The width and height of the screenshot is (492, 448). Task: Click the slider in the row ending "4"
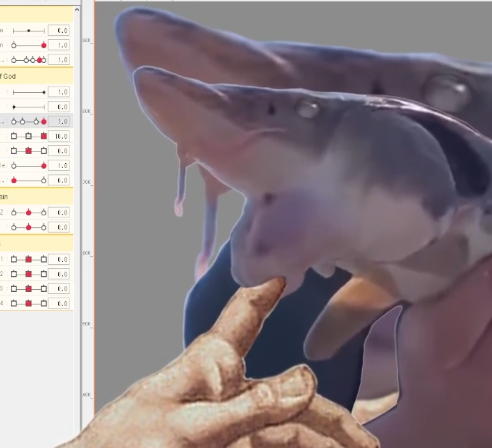(x=29, y=303)
